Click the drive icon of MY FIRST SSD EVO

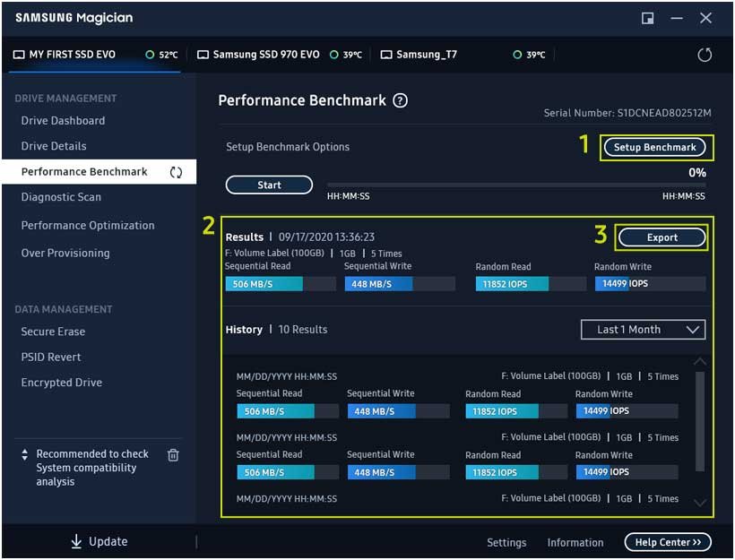click(19, 55)
